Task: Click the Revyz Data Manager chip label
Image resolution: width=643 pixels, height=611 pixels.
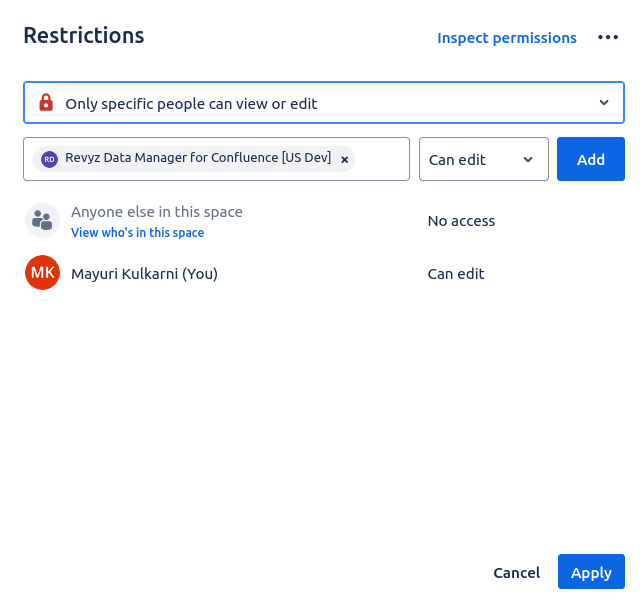Action: click(x=198, y=158)
